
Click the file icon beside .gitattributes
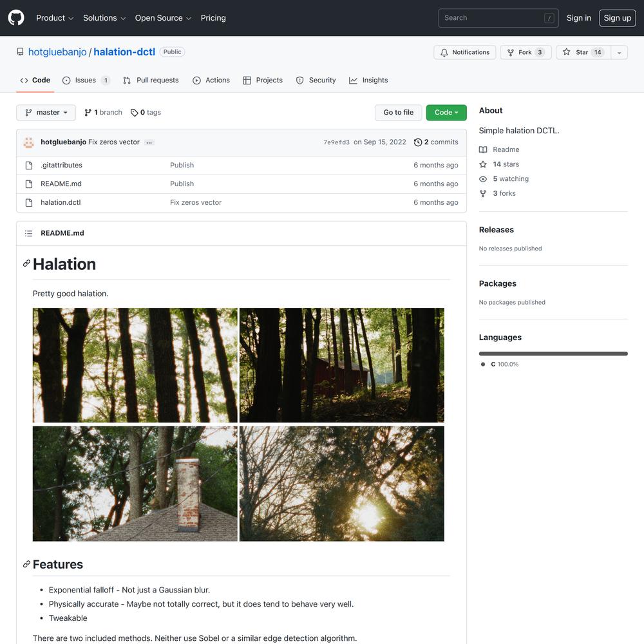pyautogui.click(x=29, y=166)
